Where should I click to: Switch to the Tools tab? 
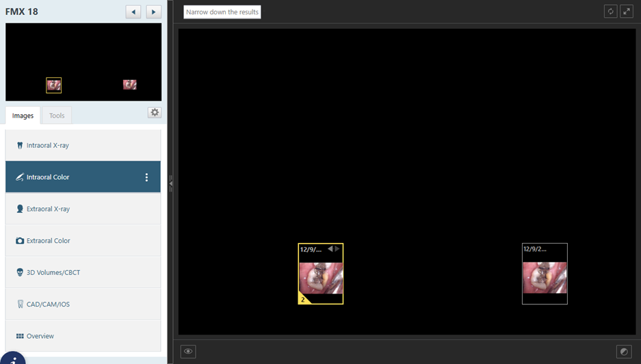[57, 116]
